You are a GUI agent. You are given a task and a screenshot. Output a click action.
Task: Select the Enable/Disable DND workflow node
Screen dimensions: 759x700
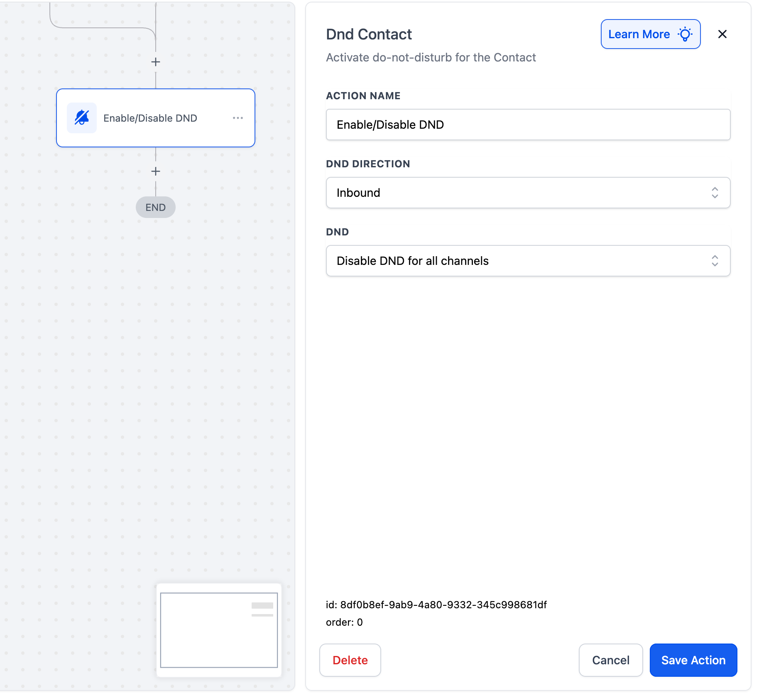tap(156, 118)
